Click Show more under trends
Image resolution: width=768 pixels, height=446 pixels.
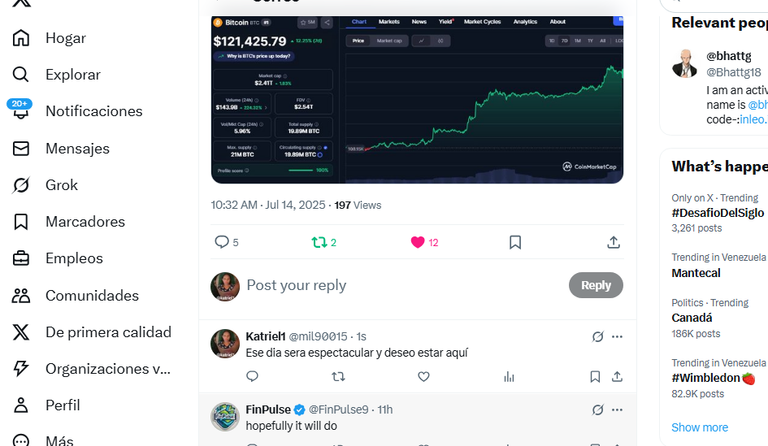pos(699,427)
